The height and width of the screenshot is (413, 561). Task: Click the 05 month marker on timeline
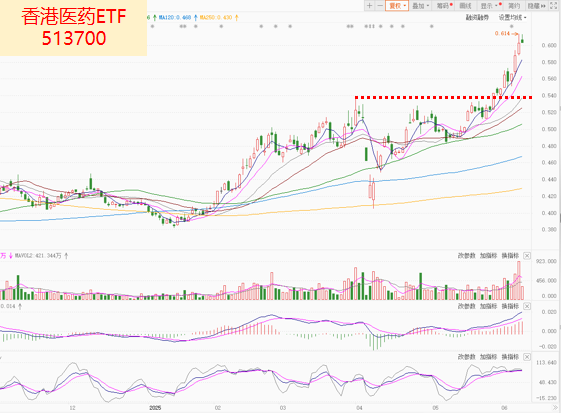click(435, 408)
